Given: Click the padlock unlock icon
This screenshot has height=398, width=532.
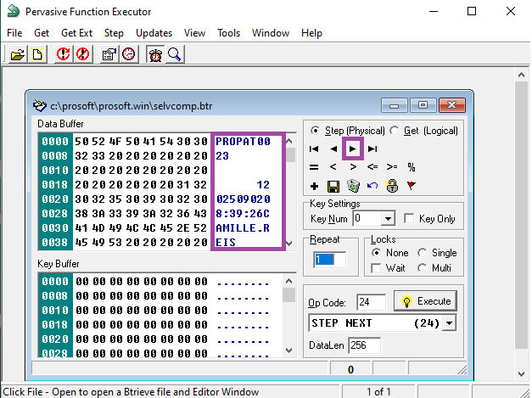Looking at the screenshot, I should (x=392, y=186).
